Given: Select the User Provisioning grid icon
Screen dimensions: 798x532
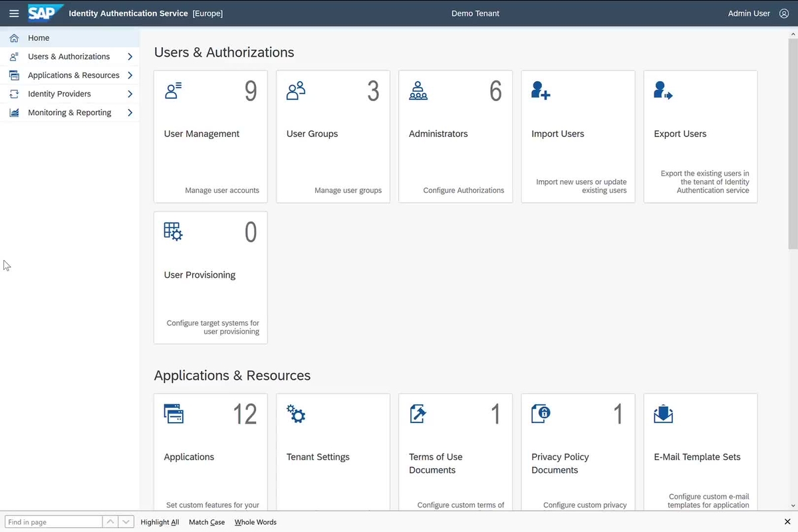Looking at the screenshot, I should (173, 231).
